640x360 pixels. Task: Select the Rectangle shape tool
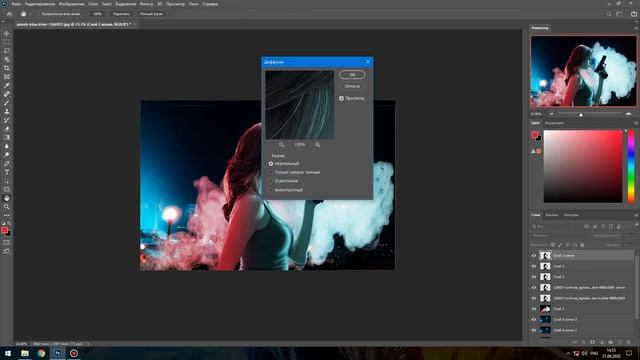point(7,189)
